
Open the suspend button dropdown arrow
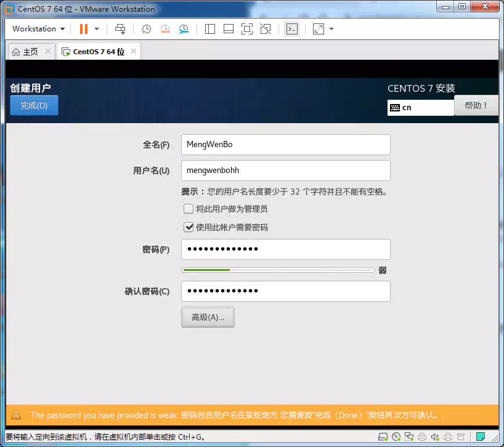tap(97, 29)
